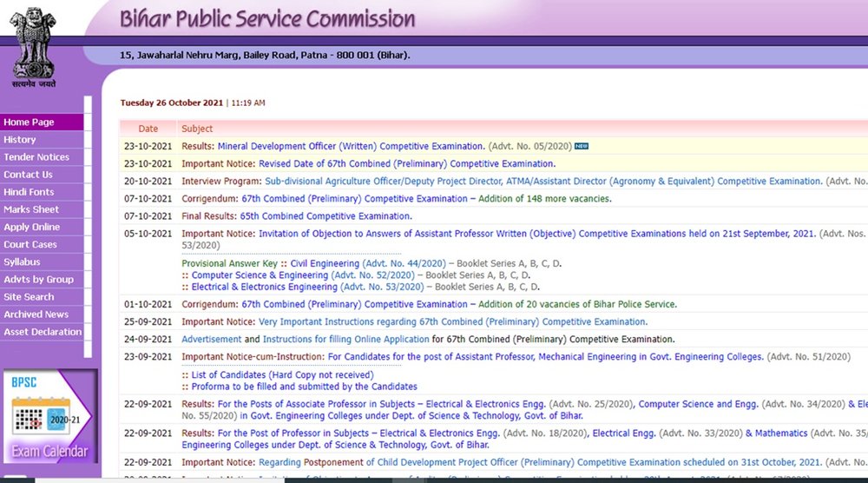Open Professor Electrical & Electronics Engg. results link
The image size is (868, 483).
click(x=358, y=433)
